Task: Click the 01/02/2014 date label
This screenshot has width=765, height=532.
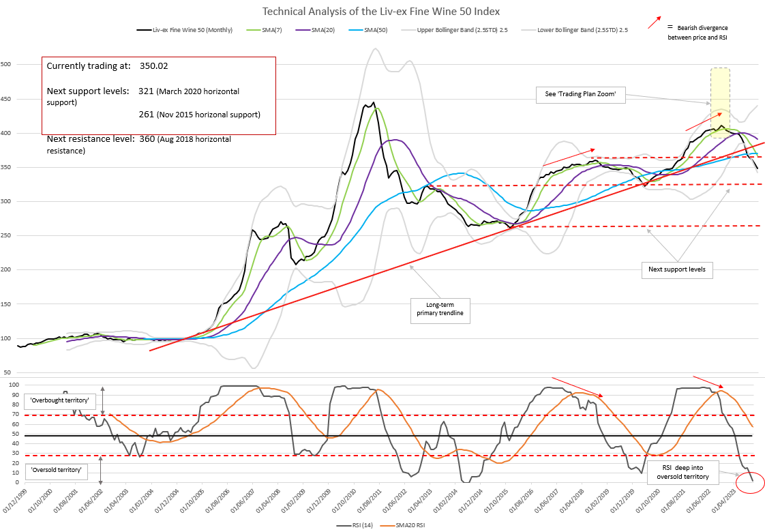Action: [444, 500]
